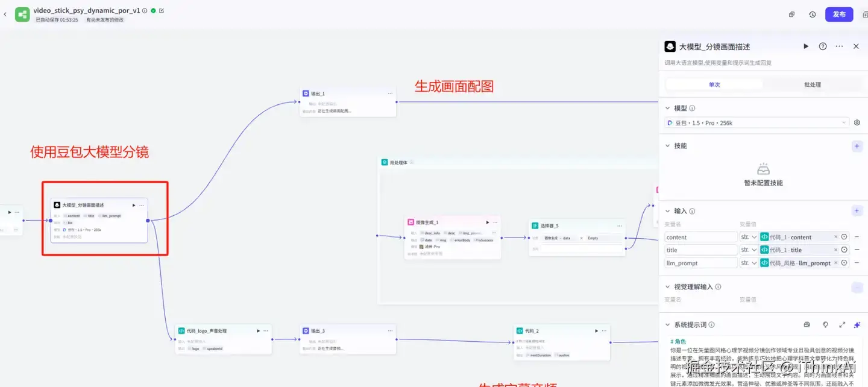Click the 发布 publish button
The height and width of the screenshot is (387, 868).
(839, 14)
